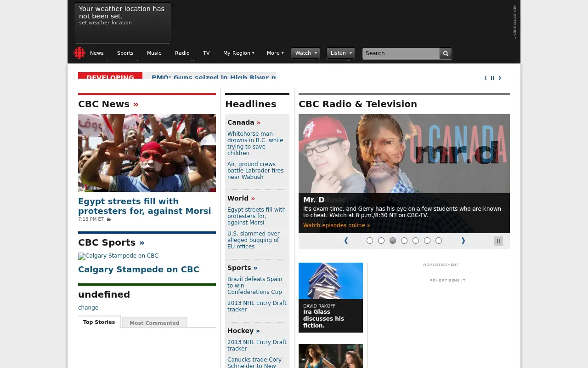Show previous ticker headline
588x368 pixels.
point(486,78)
